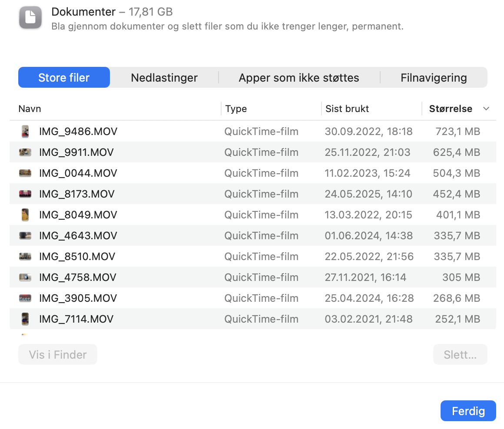
Task: Click the Ferdig button
Action: pyautogui.click(x=468, y=411)
